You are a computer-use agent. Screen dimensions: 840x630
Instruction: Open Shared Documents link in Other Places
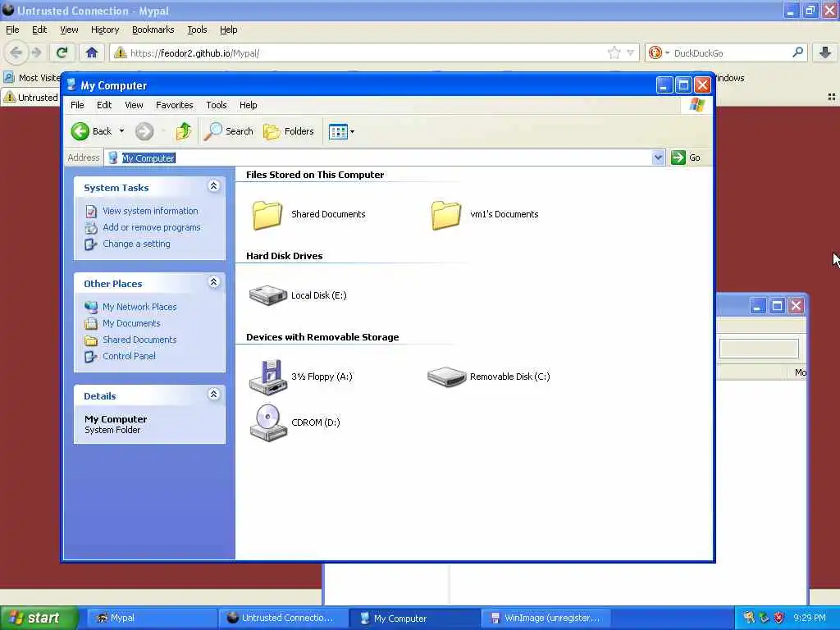point(139,340)
